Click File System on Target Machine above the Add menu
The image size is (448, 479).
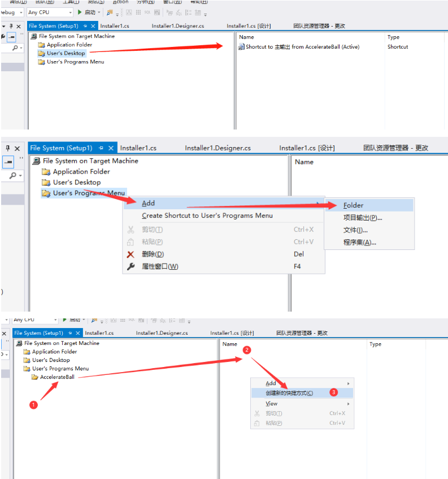(x=90, y=161)
